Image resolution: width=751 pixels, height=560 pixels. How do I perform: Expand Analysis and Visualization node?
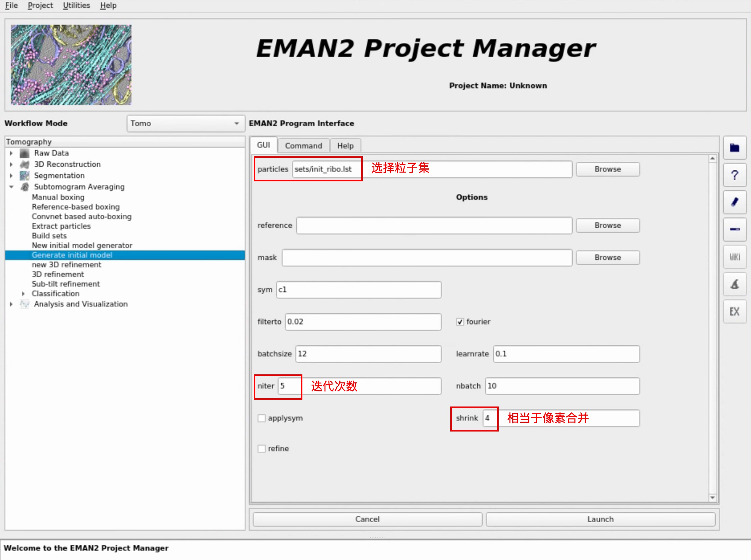pyautogui.click(x=11, y=304)
